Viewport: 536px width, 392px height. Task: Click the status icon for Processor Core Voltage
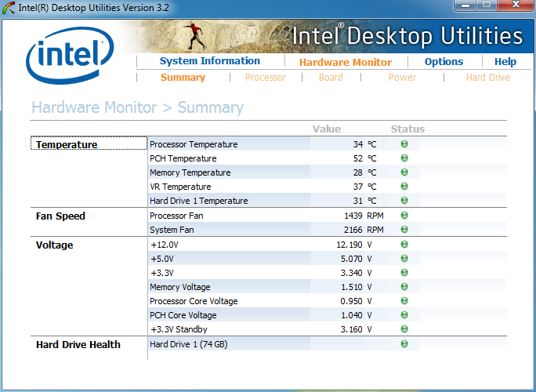(x=404, y=301)
